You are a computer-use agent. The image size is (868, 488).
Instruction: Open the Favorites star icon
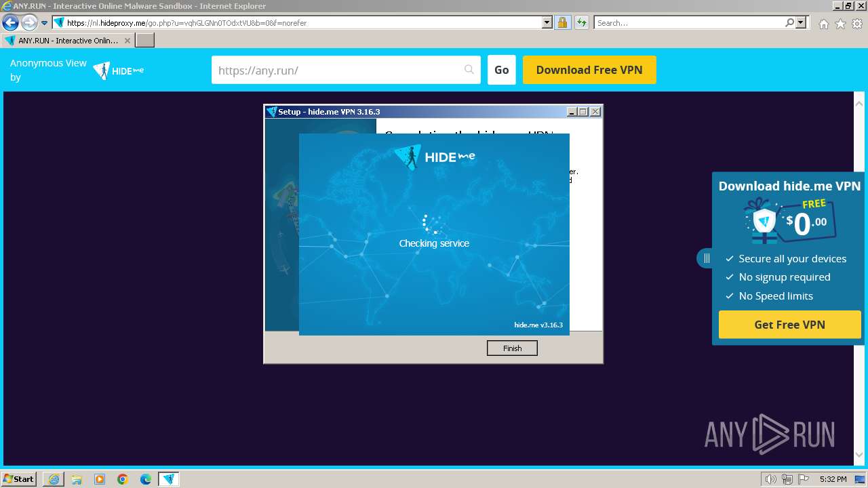(x=840, y=24)
